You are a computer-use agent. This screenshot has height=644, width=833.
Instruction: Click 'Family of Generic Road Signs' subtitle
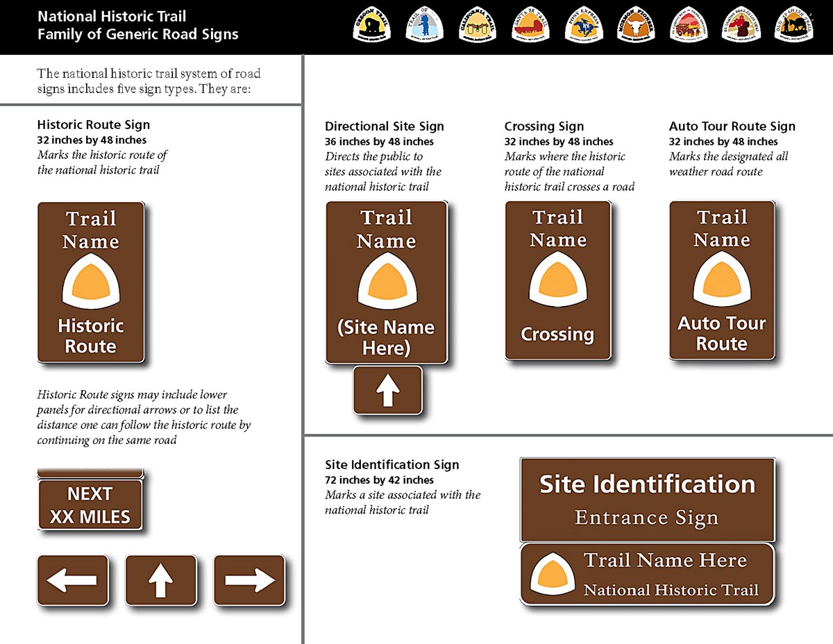(138, 33)
